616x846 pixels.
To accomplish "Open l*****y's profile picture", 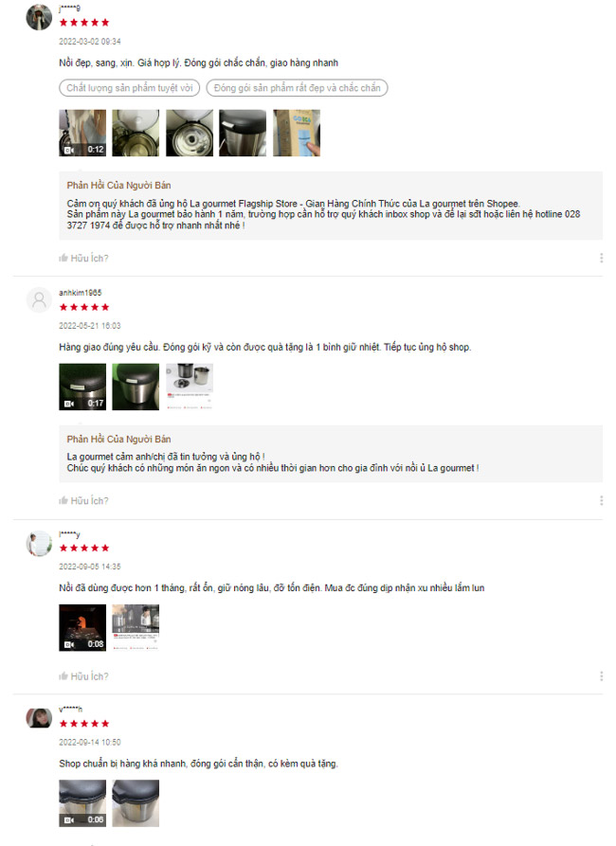I will click(39, 544).
